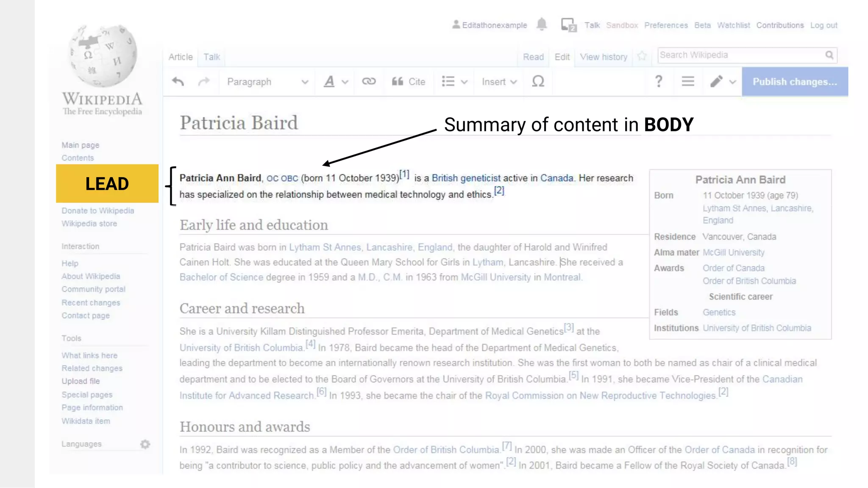Image resolution: width=868 pixels, height=488 pixels.
Task: Click the watchlist star icon
Action: (642, 56)
